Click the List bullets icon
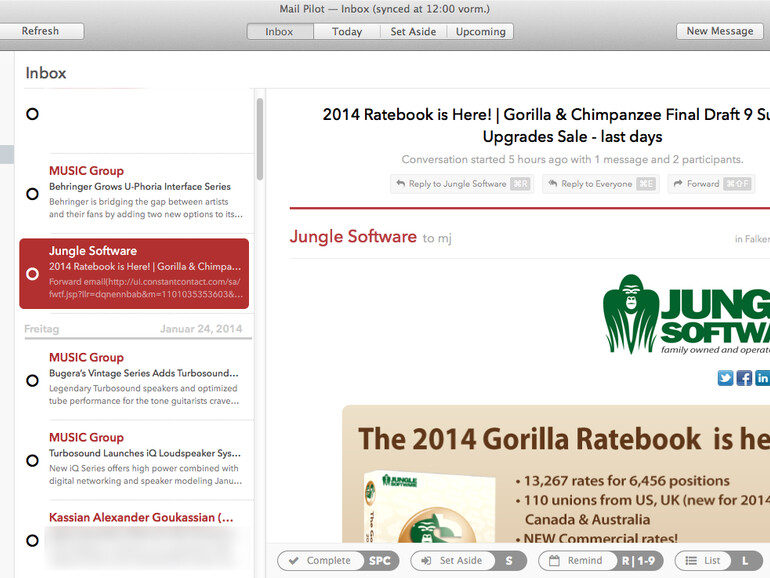Viewport: 770px width, 578px height. tap(691, 560)
